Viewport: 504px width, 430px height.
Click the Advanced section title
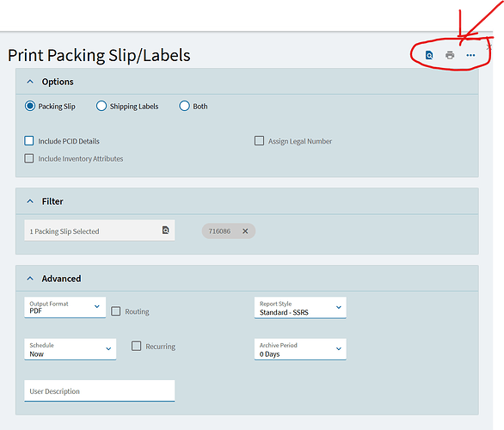(61, 279)
